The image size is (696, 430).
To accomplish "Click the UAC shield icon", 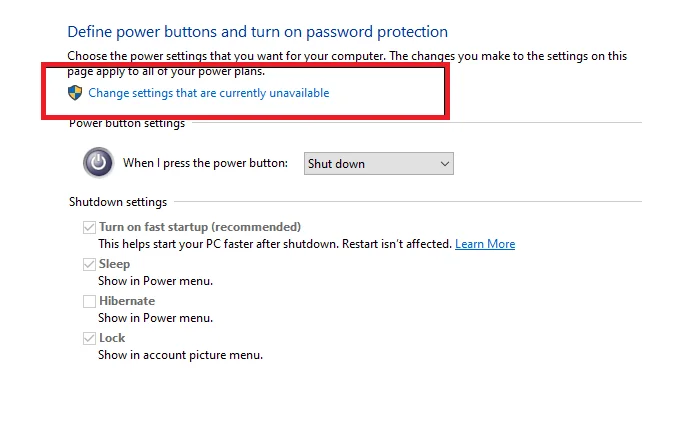I will pyautogui.click(x=74, y=93).
